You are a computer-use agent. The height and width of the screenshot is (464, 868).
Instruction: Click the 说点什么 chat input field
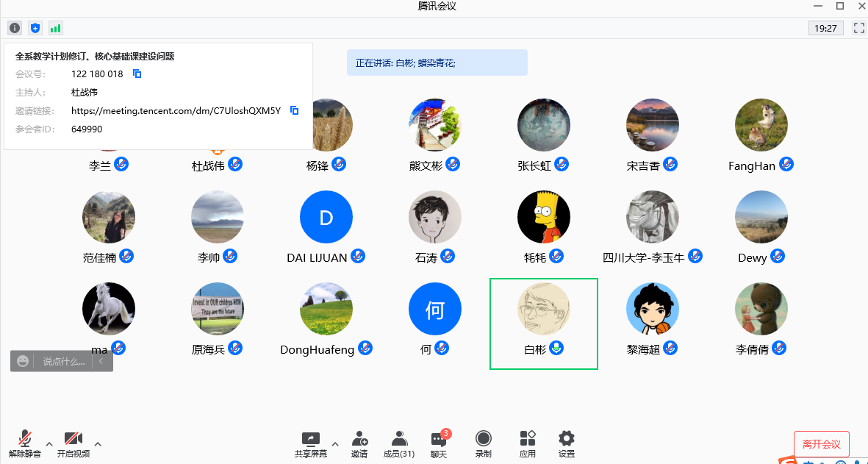(x=62, y=360)
